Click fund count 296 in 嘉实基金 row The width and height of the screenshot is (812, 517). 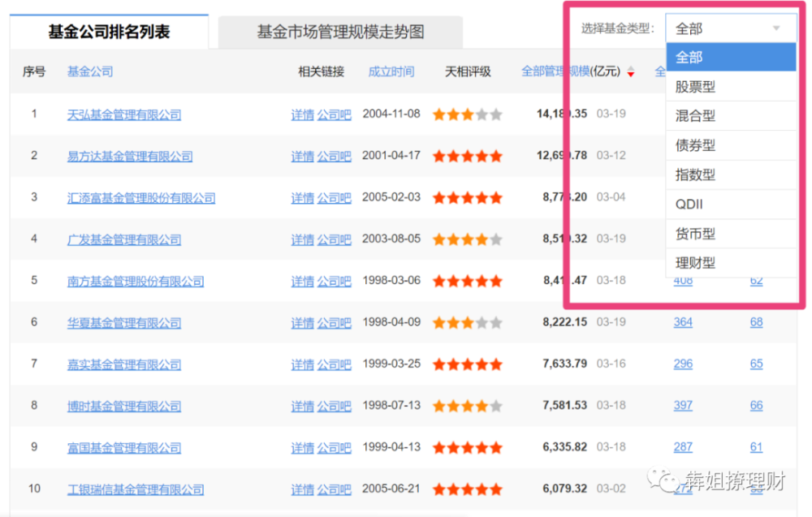pyautogui.click(x=683, y=364)
